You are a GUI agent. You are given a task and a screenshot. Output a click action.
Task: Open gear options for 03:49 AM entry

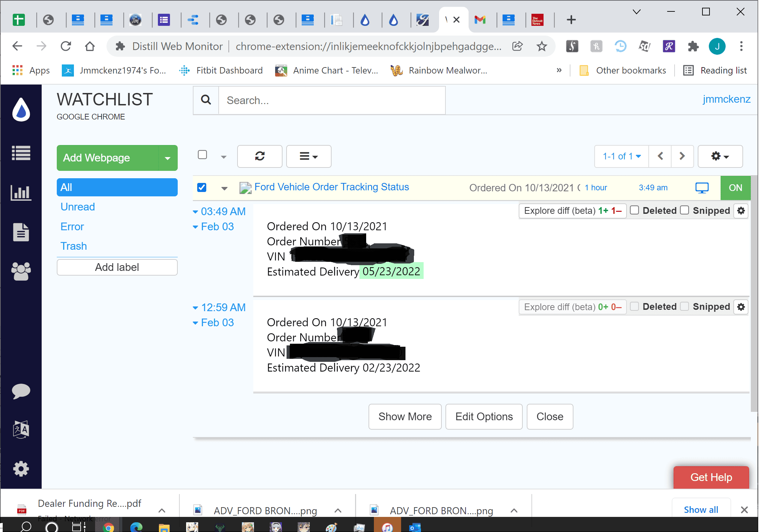point(741,211)
